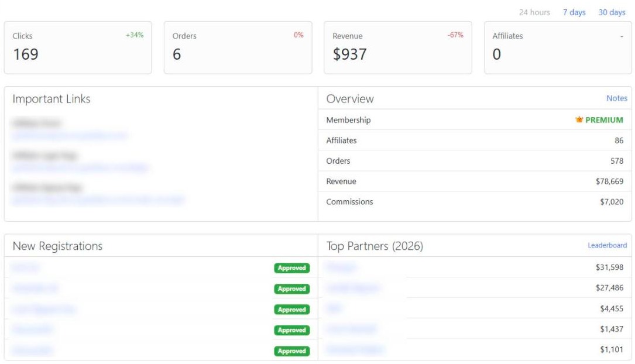635x364 pixels.
Task: Select the 24 hours time range
Action: point(534,12)
